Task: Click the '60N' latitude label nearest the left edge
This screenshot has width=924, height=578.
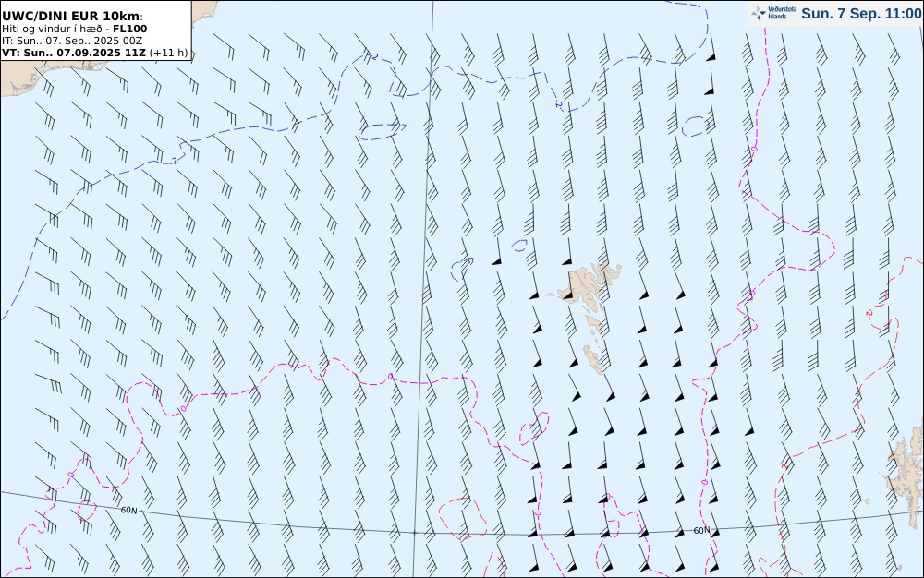Action: point(128,511)
